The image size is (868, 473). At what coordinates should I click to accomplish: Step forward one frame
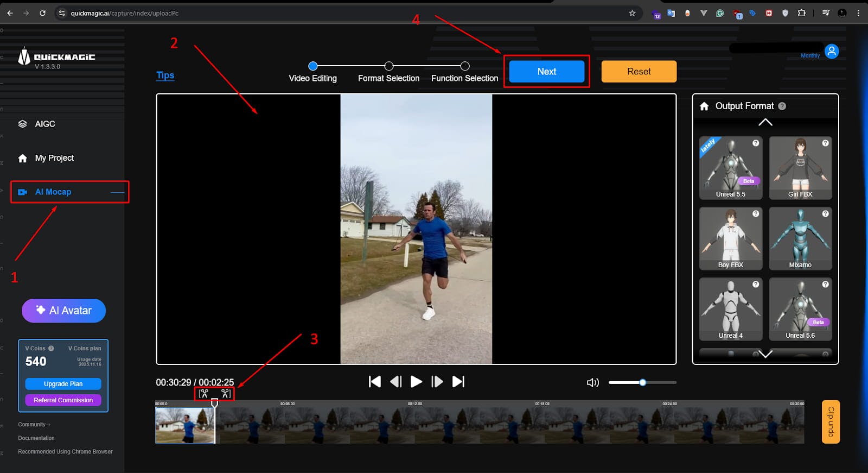tap(437, 382)
